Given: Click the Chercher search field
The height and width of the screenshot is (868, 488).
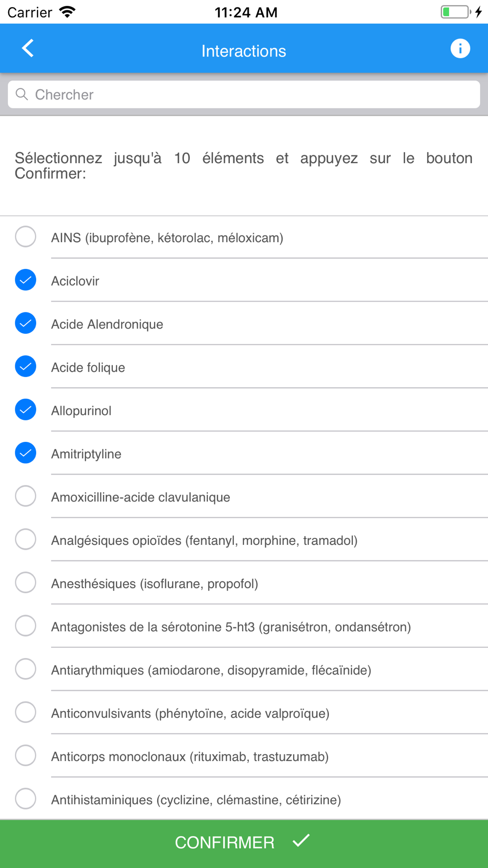Looking at the screenshot, I should point(244,94).
